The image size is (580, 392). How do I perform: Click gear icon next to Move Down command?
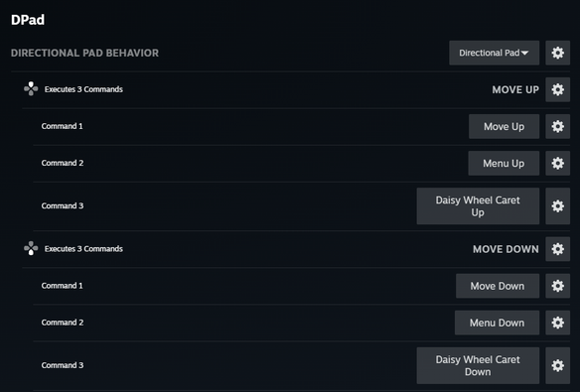tap(557, 286)
